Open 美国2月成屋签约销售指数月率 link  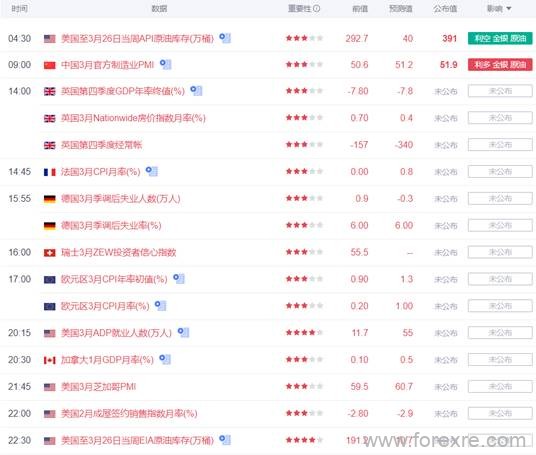[129, 414]
